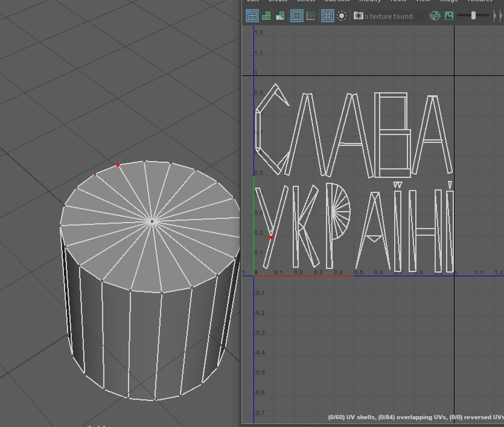Click the center vertex of cylinder cap
Image resolution: width=504 pixels, height=427 pixels.
point(152,221)
